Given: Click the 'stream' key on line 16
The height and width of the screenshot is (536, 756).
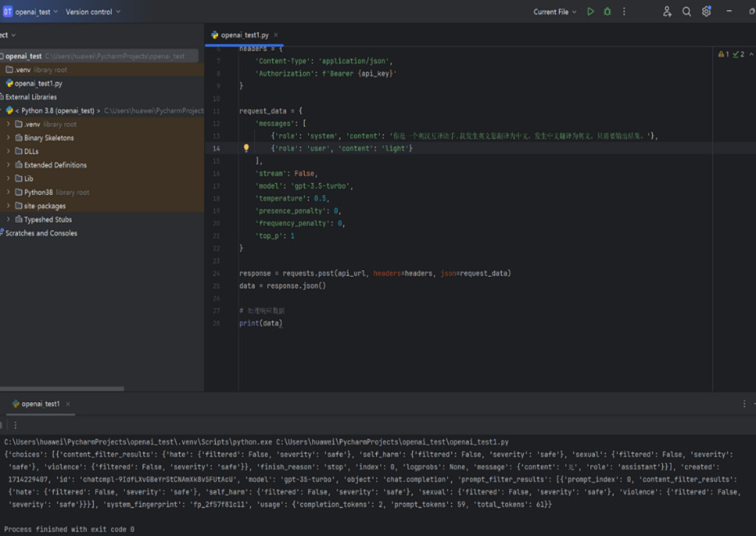Looking at the screenshot, I should 271,173.
